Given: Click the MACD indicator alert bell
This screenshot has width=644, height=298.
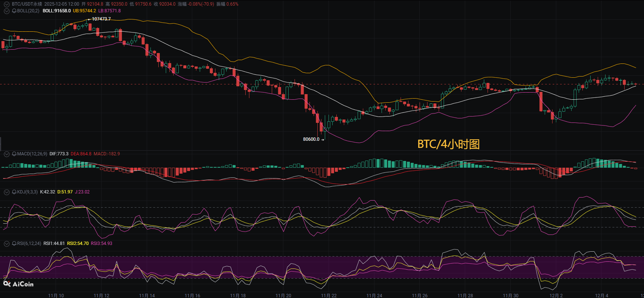Looking at the screenshot, I should pos(14,154).
